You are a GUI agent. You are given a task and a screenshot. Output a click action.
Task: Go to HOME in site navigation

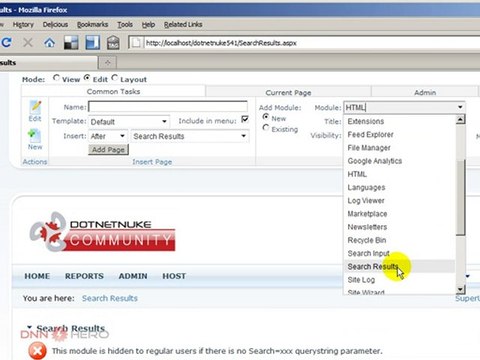37,276
